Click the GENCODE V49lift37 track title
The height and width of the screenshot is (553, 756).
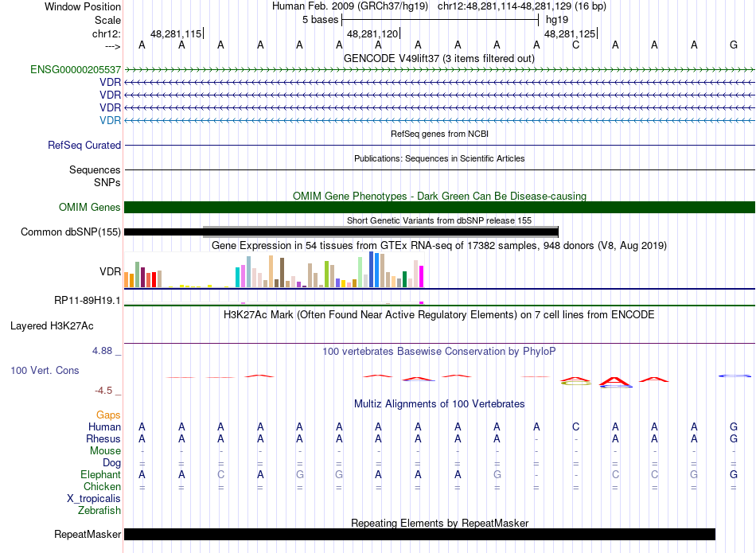click(x=439, y=58)
